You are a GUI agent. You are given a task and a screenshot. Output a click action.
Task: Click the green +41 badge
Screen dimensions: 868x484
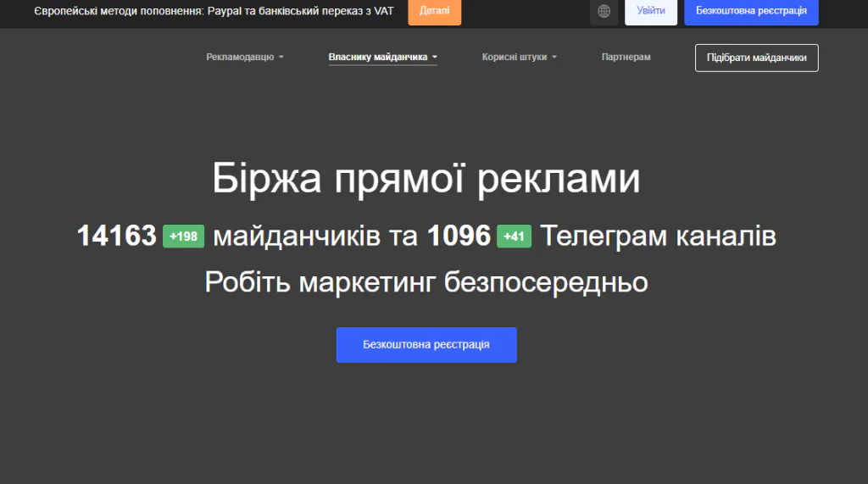pyautogui.click(x=515, y=236)
